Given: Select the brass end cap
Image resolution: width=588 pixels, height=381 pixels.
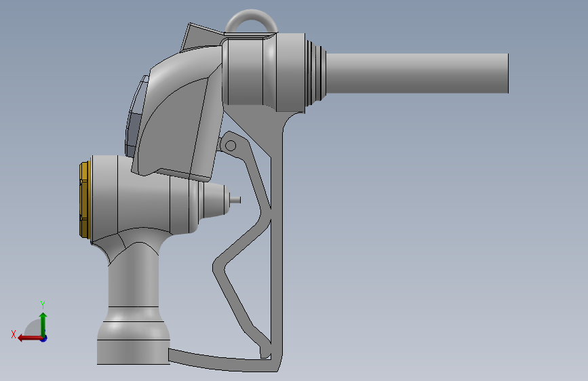Looking at the screenshot, I should (x=85, y=199).
